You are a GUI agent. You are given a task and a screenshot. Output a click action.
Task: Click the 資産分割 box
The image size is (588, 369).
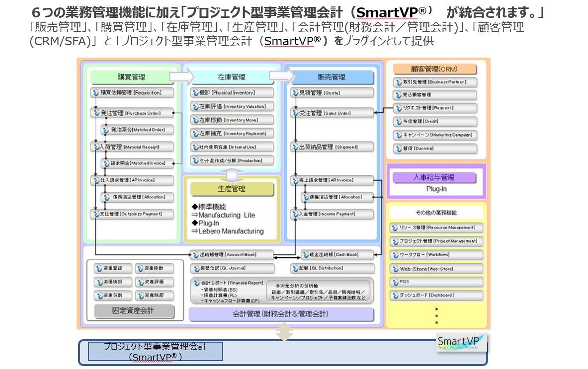[113, 295]
